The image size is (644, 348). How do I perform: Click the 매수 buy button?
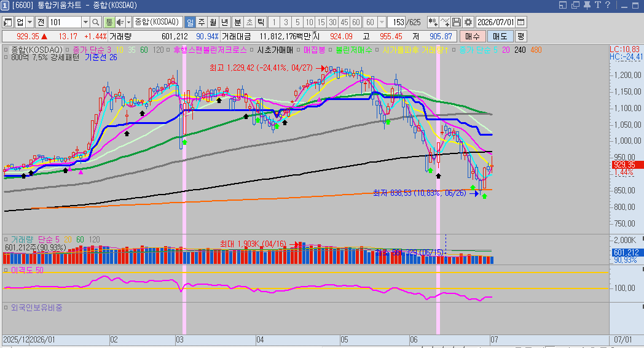click(x=473, y=36)
